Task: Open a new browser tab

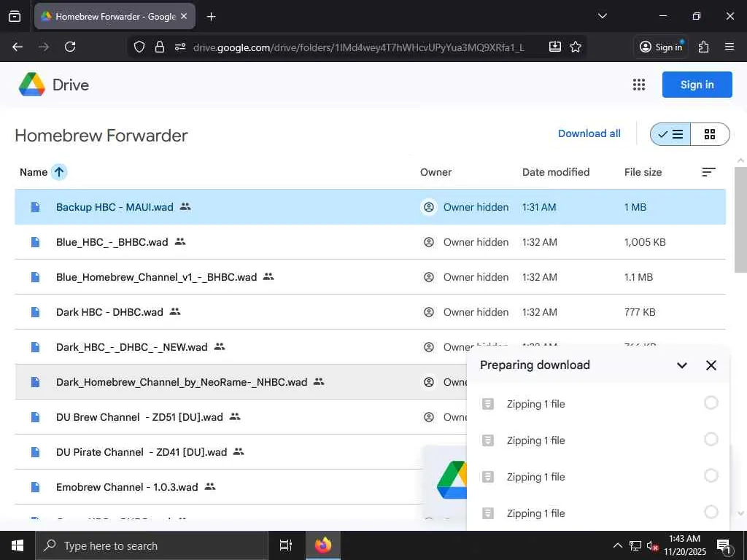Action: pyautogui.click(x=211, y=17)
